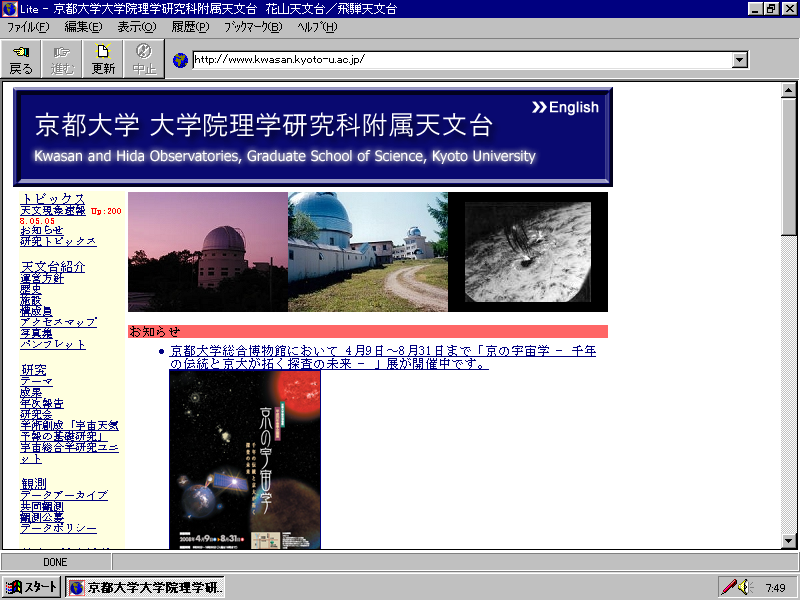Open the 履歴(P) menu

[x=190, y=27]
